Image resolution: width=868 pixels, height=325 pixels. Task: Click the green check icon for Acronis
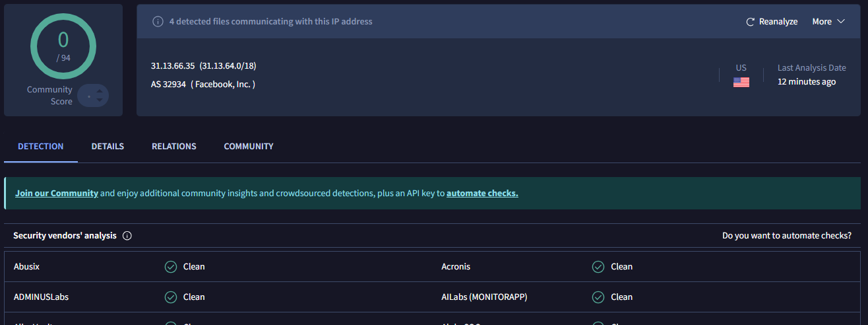tap(598, 267)
